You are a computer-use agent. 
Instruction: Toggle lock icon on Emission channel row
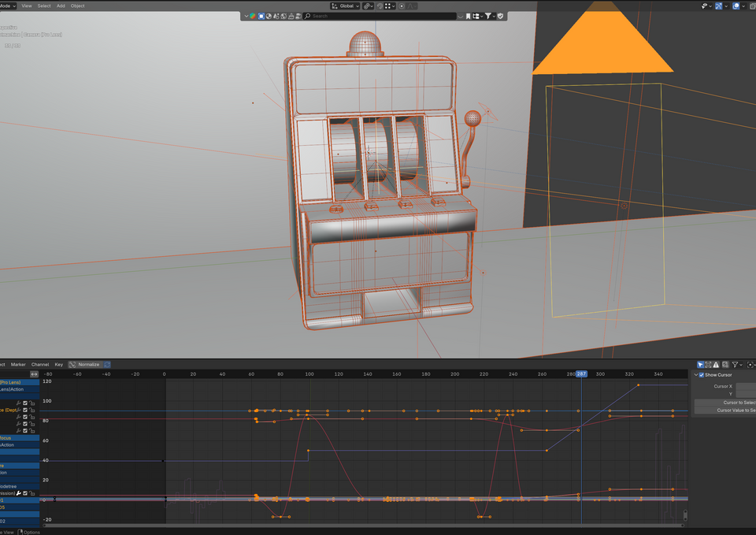(x=31, y=493)
